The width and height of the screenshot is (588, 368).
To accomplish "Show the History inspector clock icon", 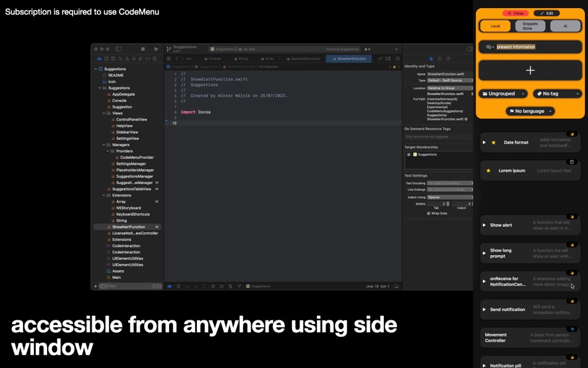I will point(439,59).
